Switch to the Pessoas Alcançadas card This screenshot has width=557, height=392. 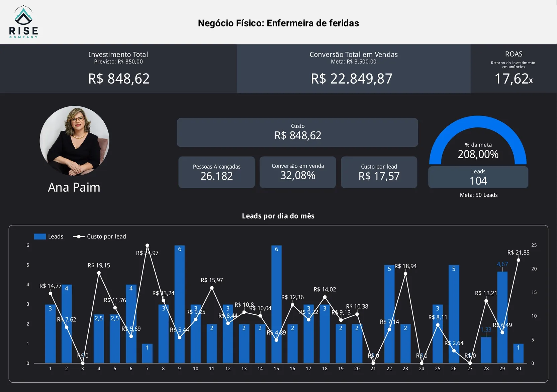tap(216, 172)
